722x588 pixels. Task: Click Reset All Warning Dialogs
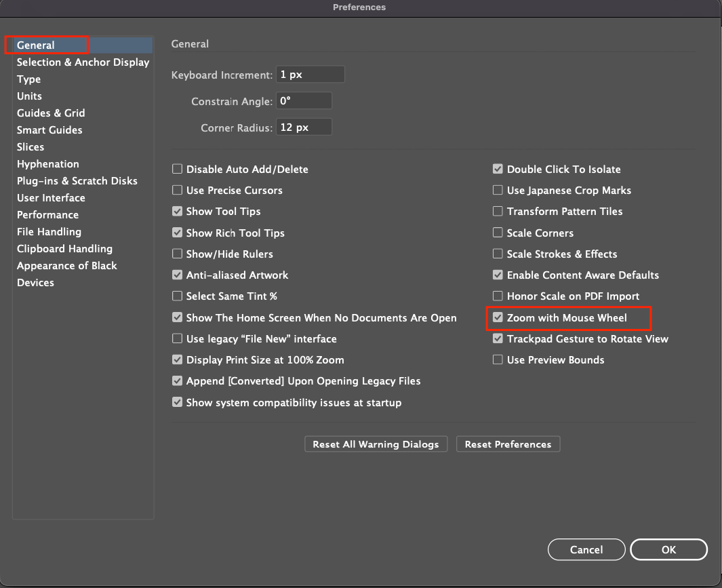click(376, 444)
